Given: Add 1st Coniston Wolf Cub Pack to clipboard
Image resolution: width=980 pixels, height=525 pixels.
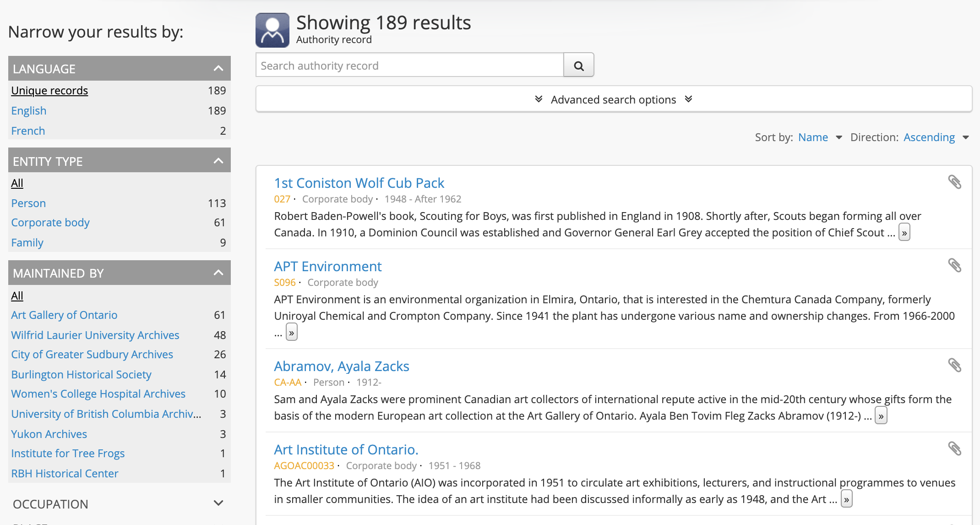Looking at the screenshot, I should pos(954,182).
